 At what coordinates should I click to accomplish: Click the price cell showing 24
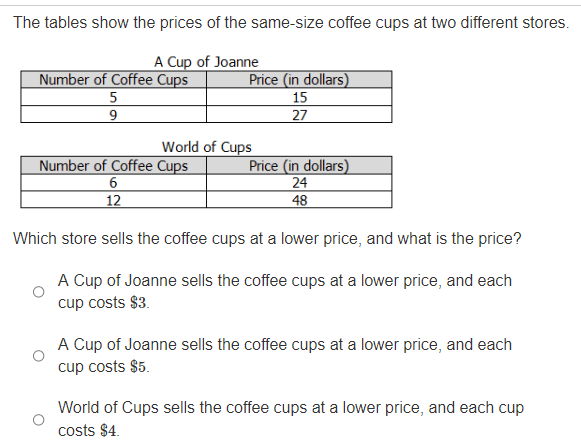pyautogui.click(x=299, y=182)
